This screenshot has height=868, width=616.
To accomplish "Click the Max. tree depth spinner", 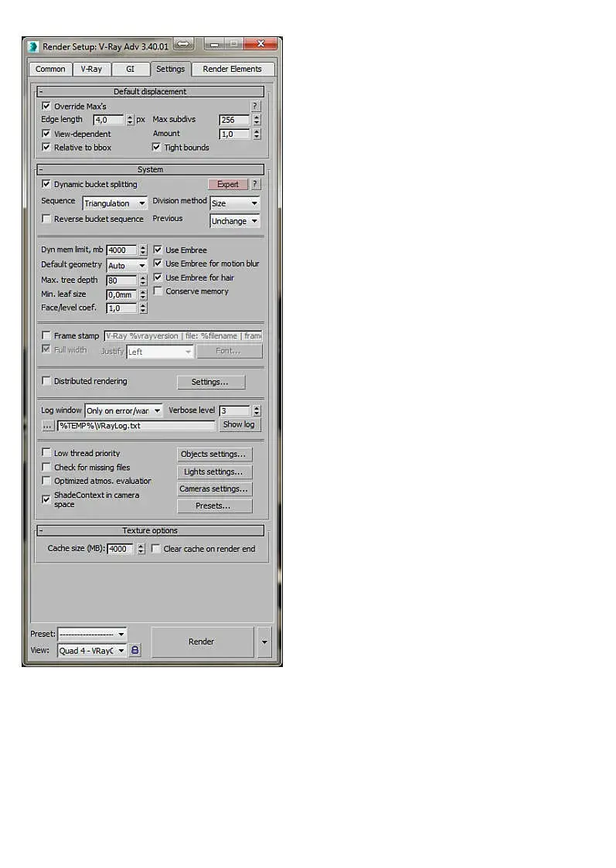I will click(143, 281).
